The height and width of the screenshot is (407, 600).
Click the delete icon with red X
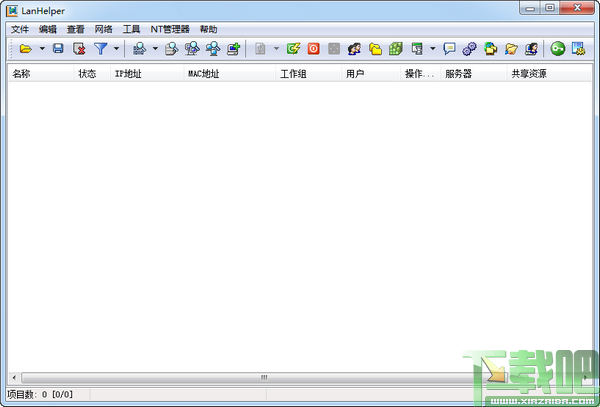tap(79, 49)
